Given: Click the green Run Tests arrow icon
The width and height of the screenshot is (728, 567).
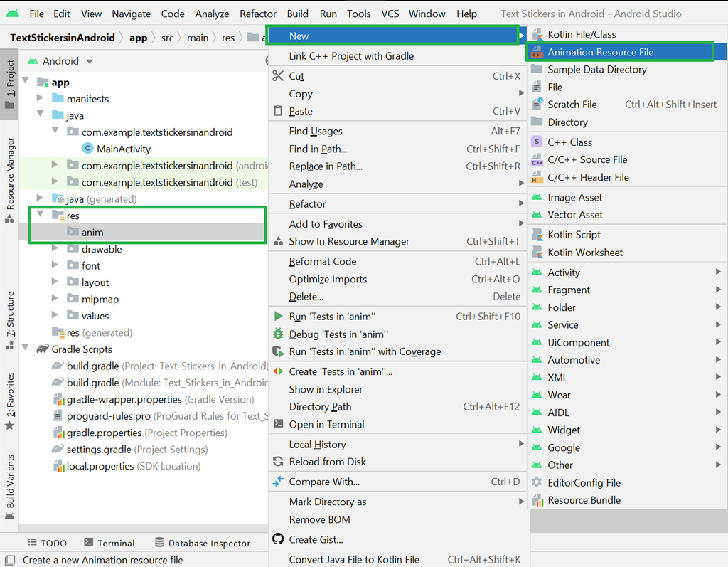Looking at the screenshot, I should tap(278, 317).
